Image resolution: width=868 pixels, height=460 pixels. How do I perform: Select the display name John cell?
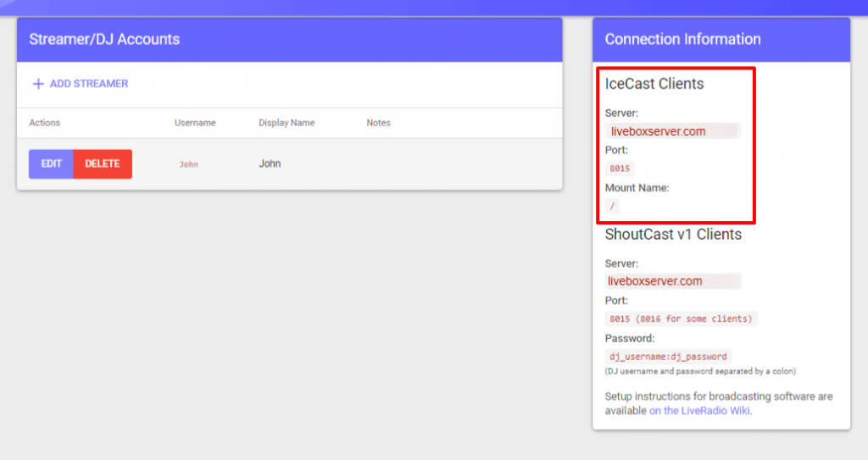(x=270, y=163)
